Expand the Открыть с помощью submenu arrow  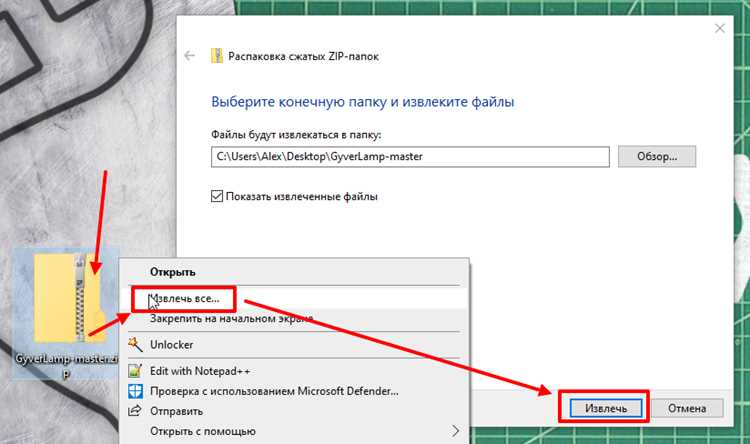pos(455,431)
